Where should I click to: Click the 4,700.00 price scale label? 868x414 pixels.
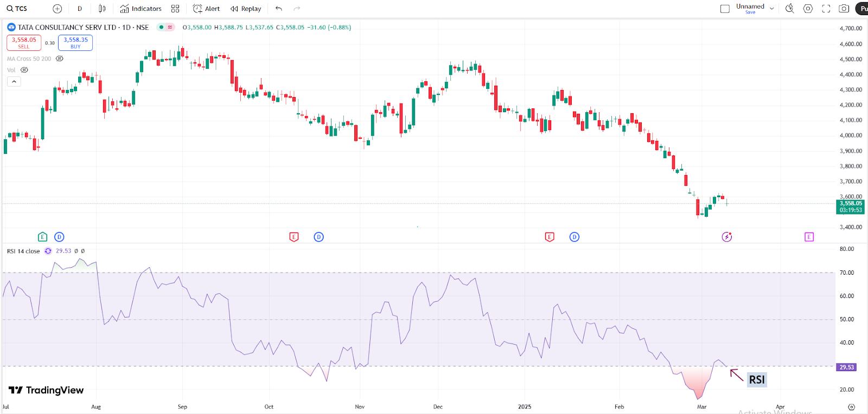click(851, 28)
